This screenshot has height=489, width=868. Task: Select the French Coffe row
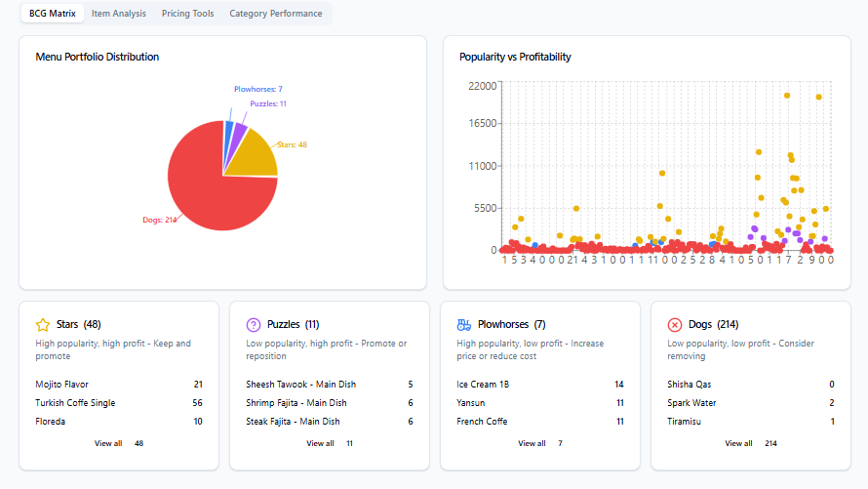(x=540, y=422)
